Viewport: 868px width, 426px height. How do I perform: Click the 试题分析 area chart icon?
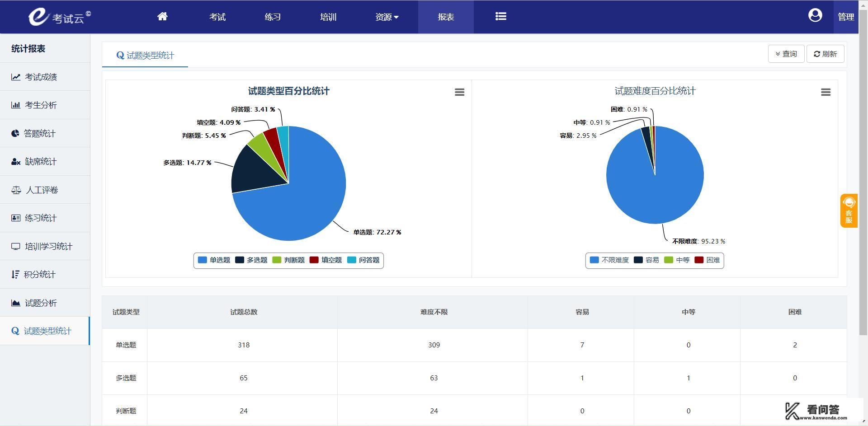pos(16,303)
